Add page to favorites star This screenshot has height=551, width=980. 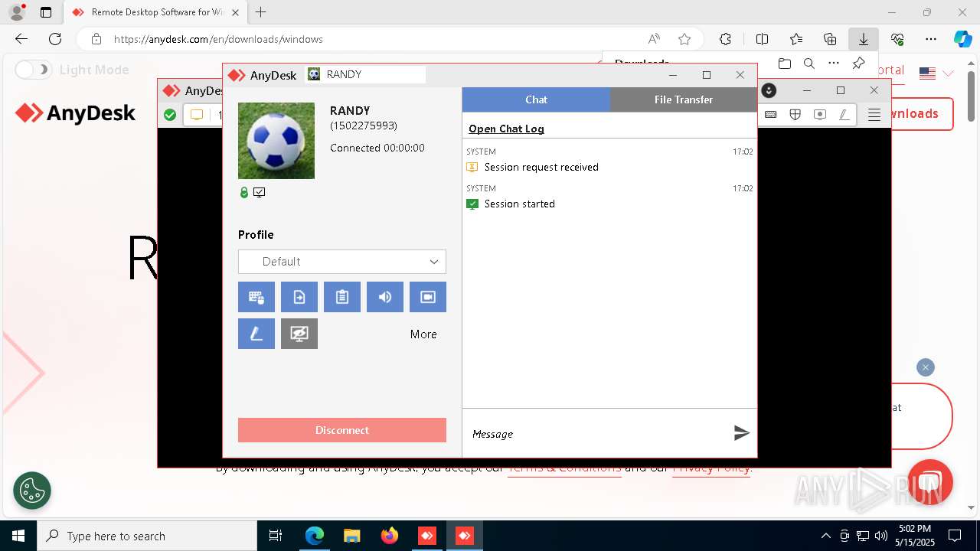point(684,39)
